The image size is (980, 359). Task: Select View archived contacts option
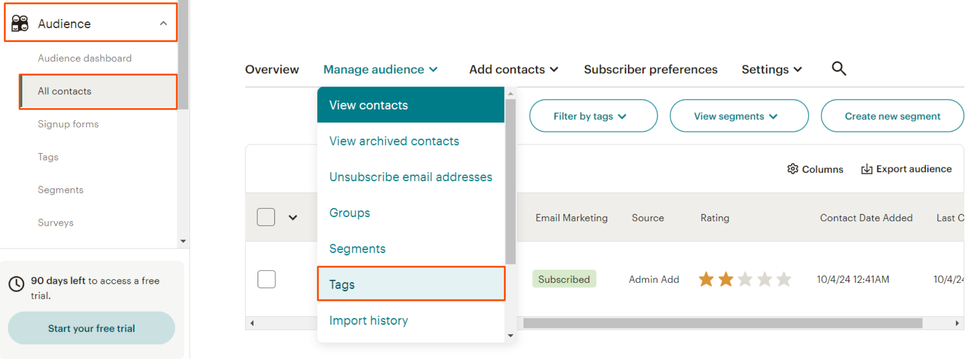coord(411,141)
